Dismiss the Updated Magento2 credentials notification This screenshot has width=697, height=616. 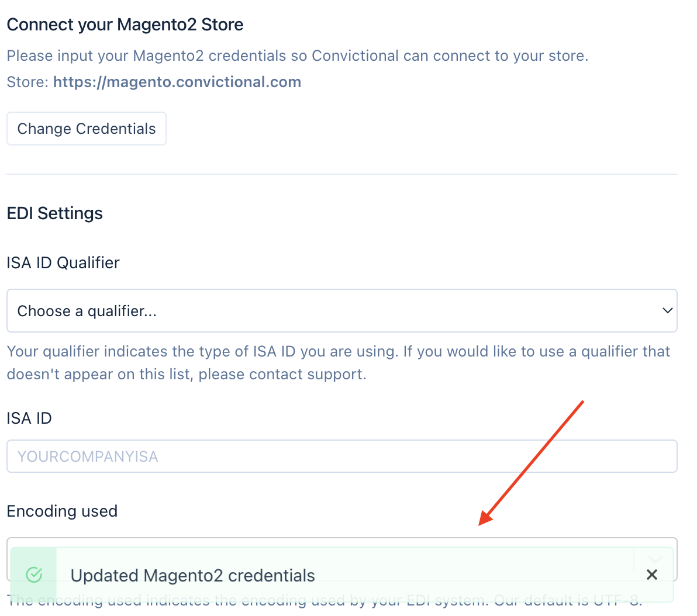point(652,575)
